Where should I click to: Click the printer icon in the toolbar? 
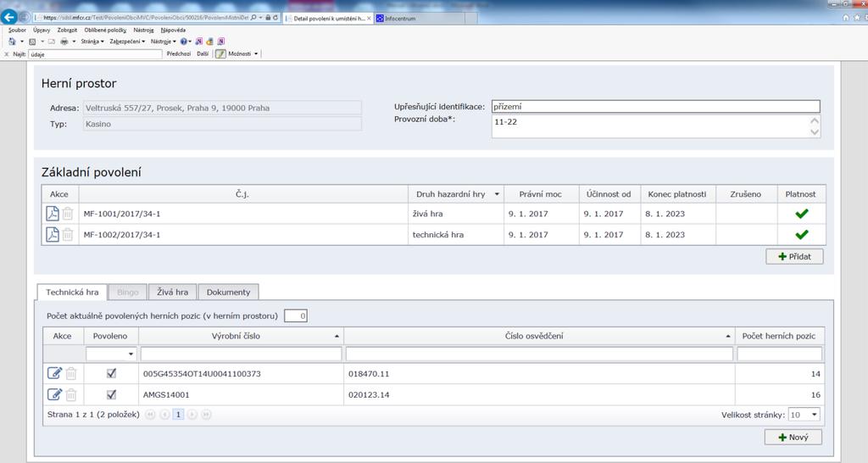point(64,42)
